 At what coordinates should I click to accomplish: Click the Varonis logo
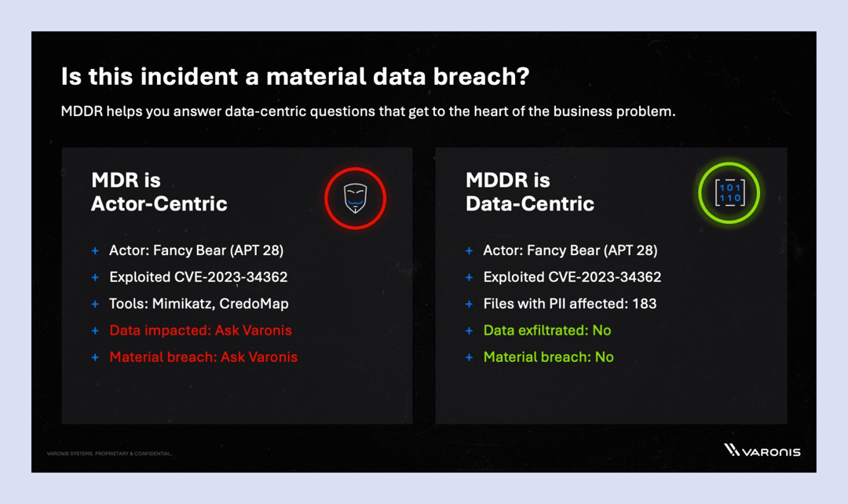(762, 451)
